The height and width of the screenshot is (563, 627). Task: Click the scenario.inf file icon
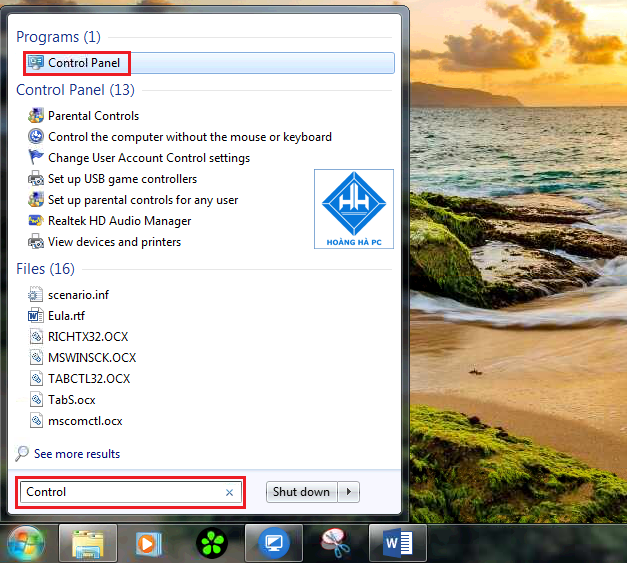point(36,295)
